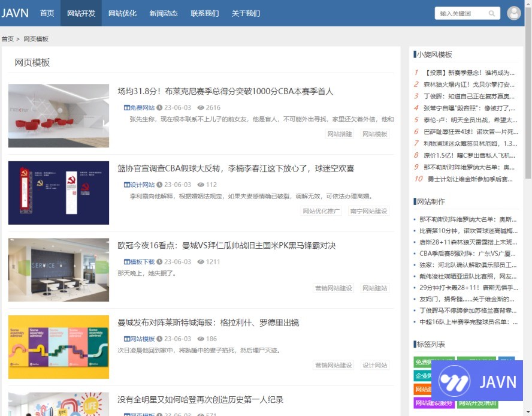This screenshot has height=416, width=532.
Task: Click the purple 网站建设服务 tag
Action: (433, 403)
